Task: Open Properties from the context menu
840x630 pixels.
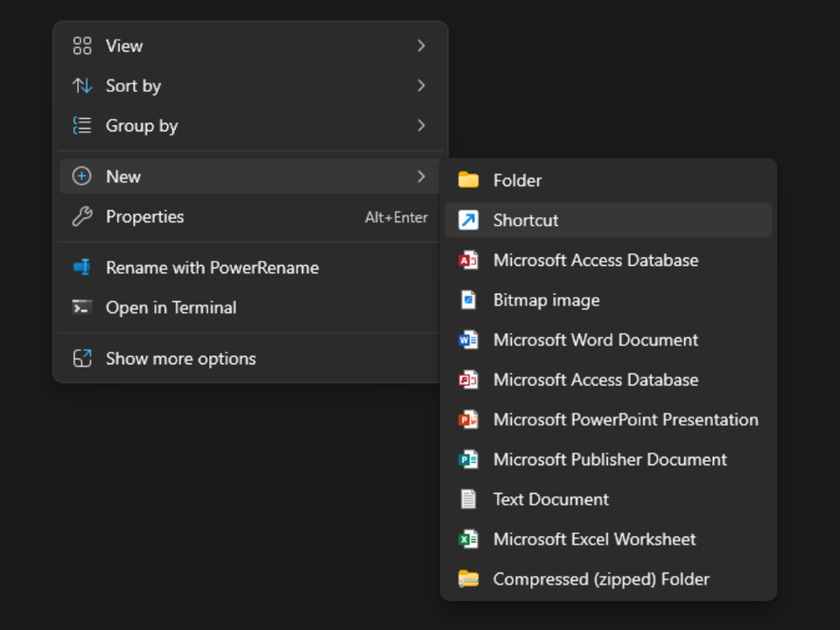Action: point(145,217)
